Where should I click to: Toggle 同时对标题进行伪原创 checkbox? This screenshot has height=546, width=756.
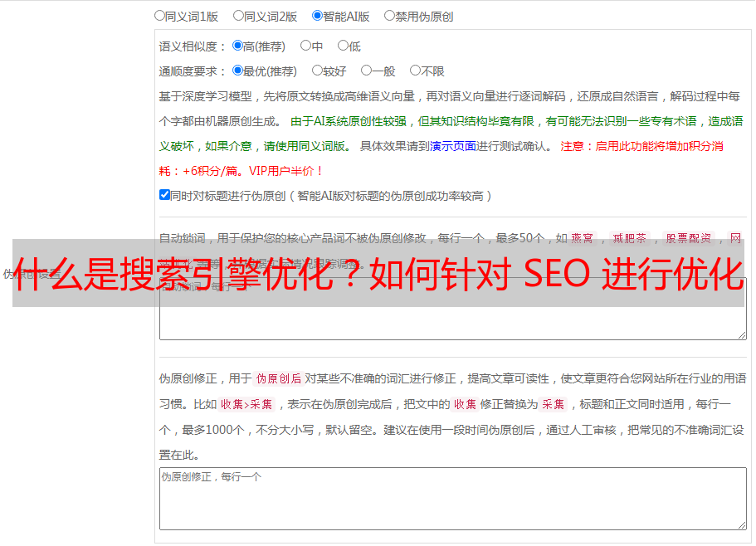point(164,195)
